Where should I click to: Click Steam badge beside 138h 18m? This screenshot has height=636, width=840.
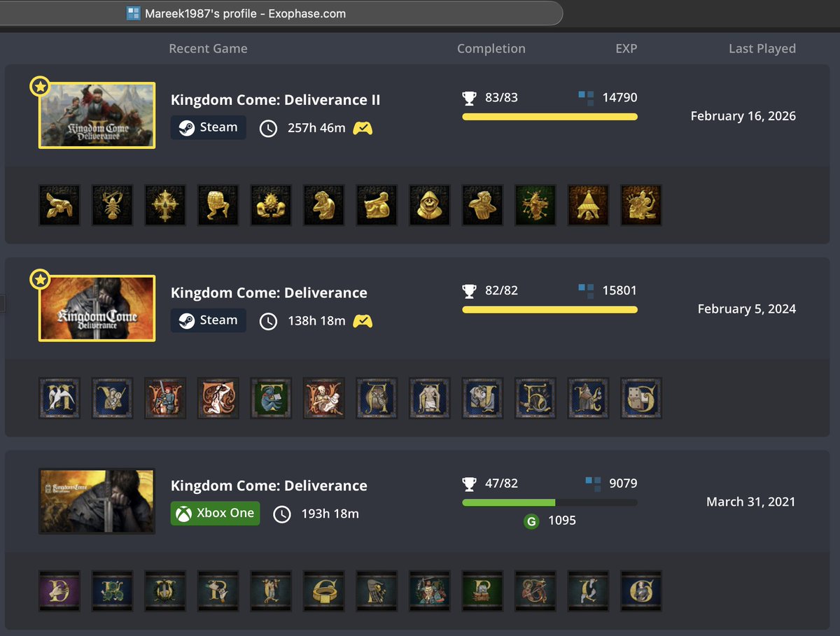(209, 320)
